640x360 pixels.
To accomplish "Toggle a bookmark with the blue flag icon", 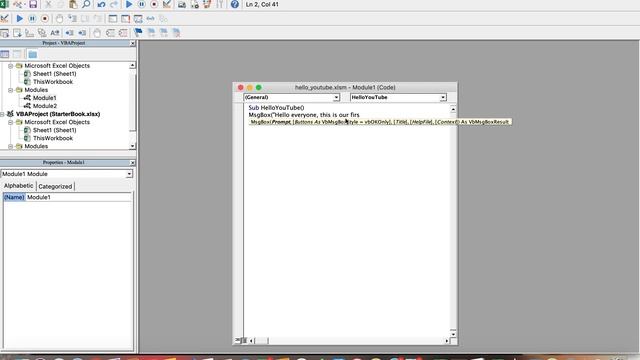I will (x=138, y=33).
